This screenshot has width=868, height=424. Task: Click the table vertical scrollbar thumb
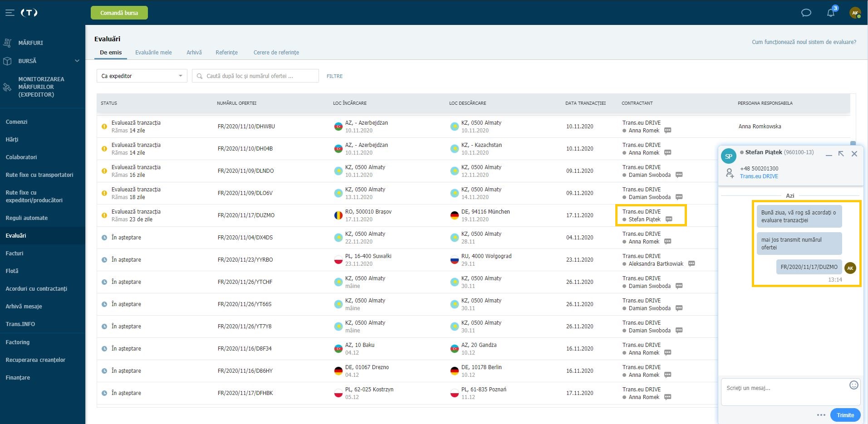click(x=853, y=143)
